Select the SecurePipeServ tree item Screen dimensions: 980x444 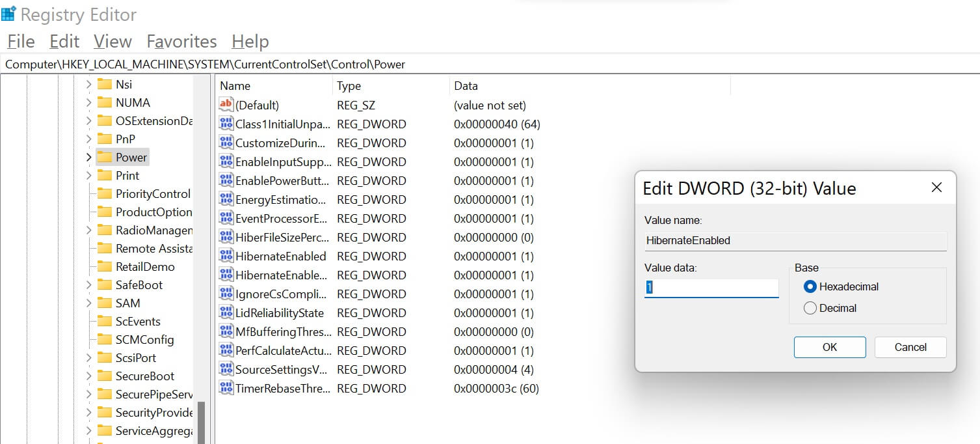point(154,394)
